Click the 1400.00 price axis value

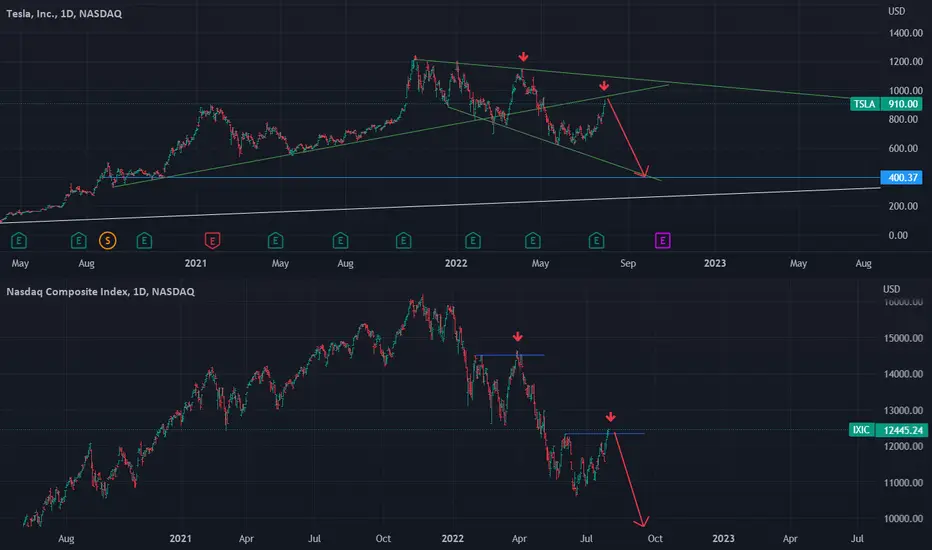click(906, 33)
